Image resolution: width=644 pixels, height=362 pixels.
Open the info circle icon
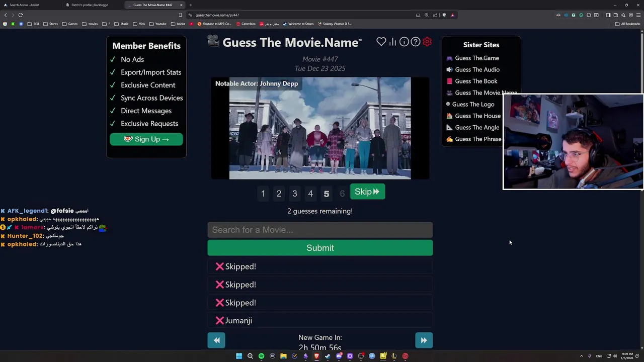[404, 42]
